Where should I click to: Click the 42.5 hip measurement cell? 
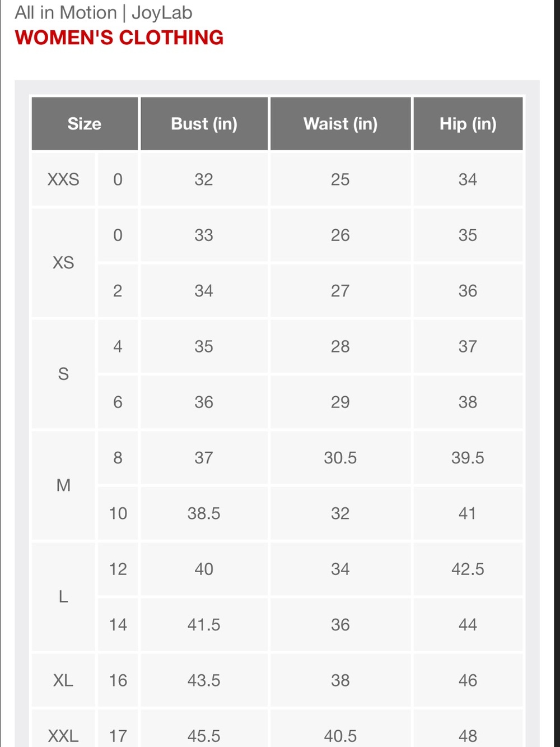tap(468, 569)
